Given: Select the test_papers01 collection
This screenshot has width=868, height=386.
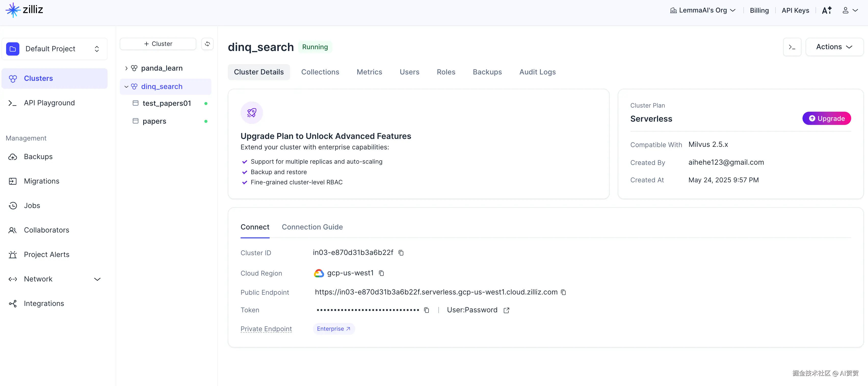Looking at the screenshot, I should (166, 104).
